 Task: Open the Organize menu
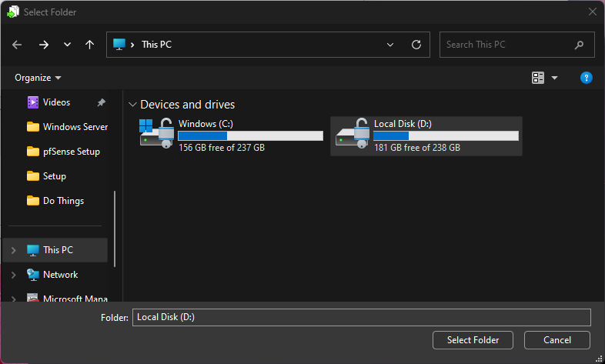point(38,78)
